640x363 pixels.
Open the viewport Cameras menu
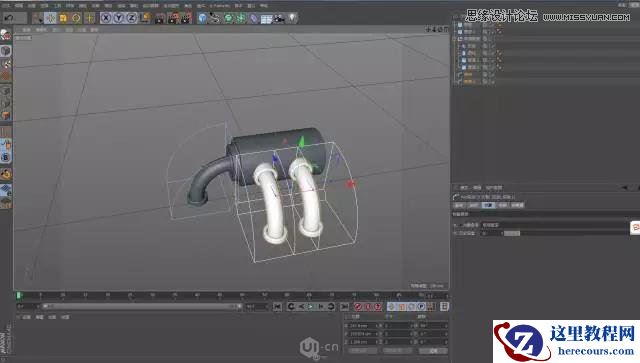click(41, 30)
